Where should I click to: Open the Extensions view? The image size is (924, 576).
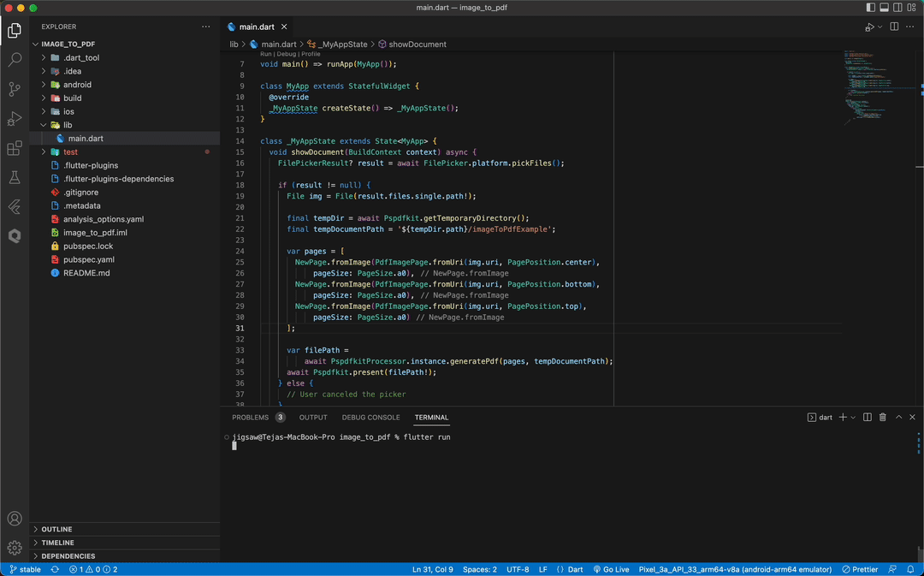pos(14,149)
